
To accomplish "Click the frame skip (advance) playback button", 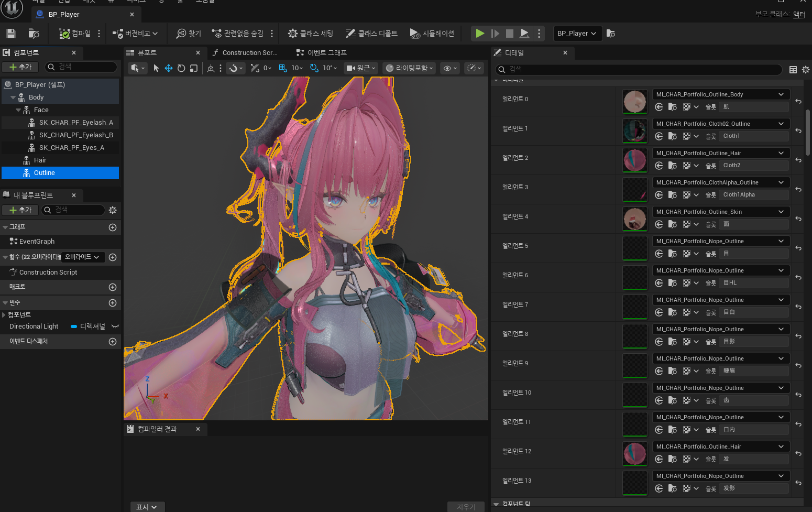I will (x=495, y=34).
